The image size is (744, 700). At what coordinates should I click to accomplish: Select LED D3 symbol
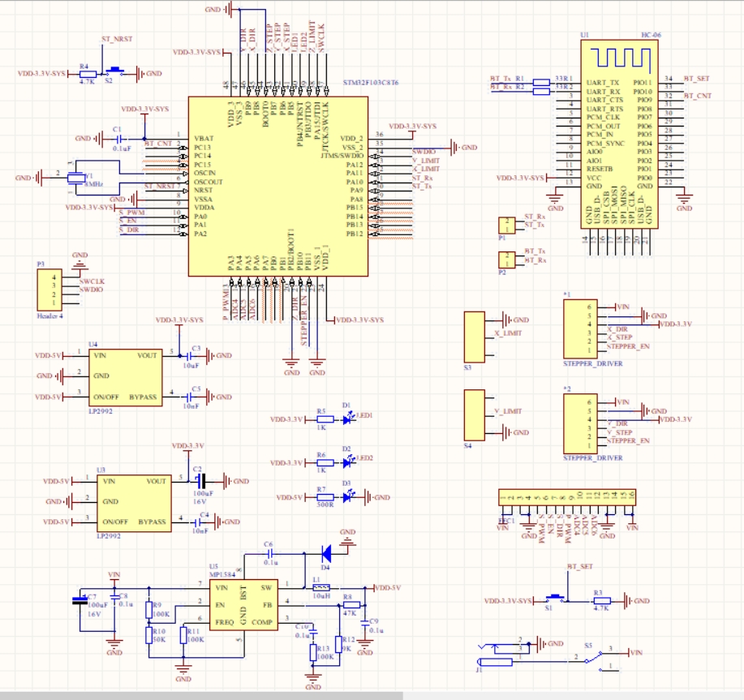[348, 496]
